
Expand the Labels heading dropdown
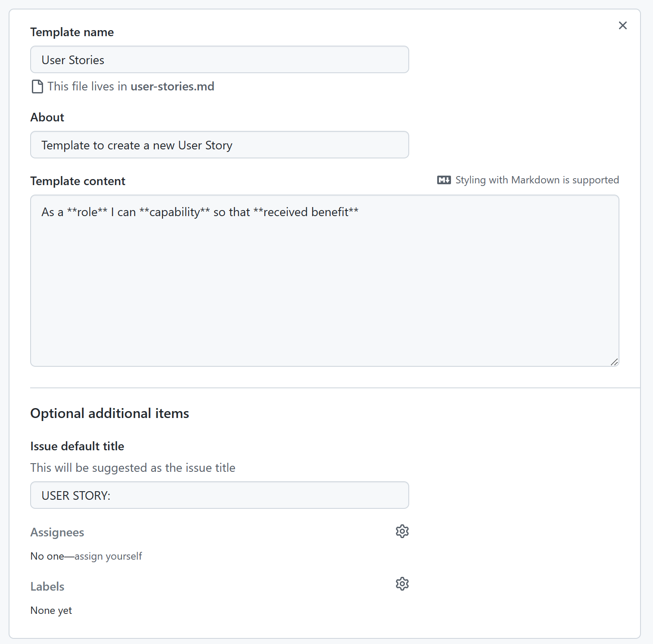(47, 587)
